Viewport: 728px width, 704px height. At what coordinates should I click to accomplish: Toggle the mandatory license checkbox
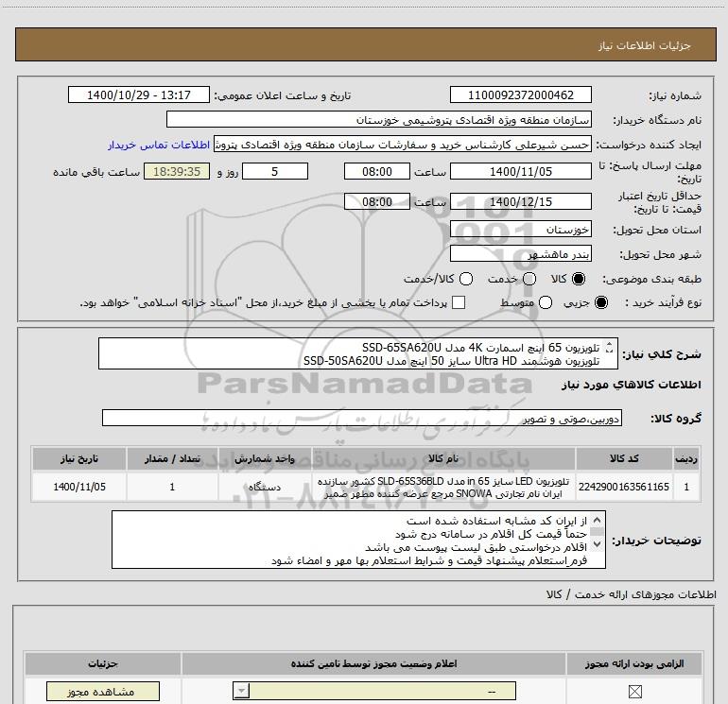pos(634,692)
